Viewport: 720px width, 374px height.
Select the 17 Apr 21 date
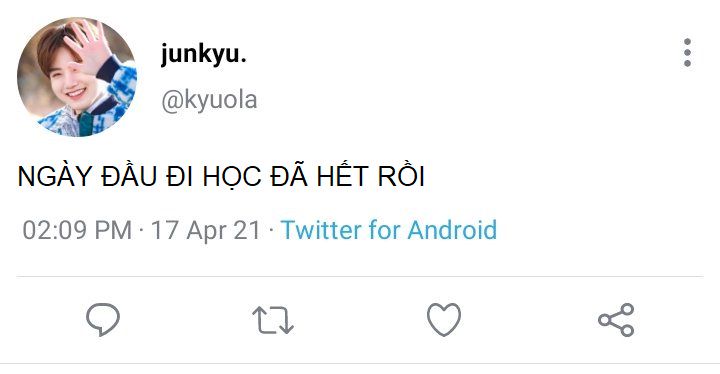tap(206, 230)
